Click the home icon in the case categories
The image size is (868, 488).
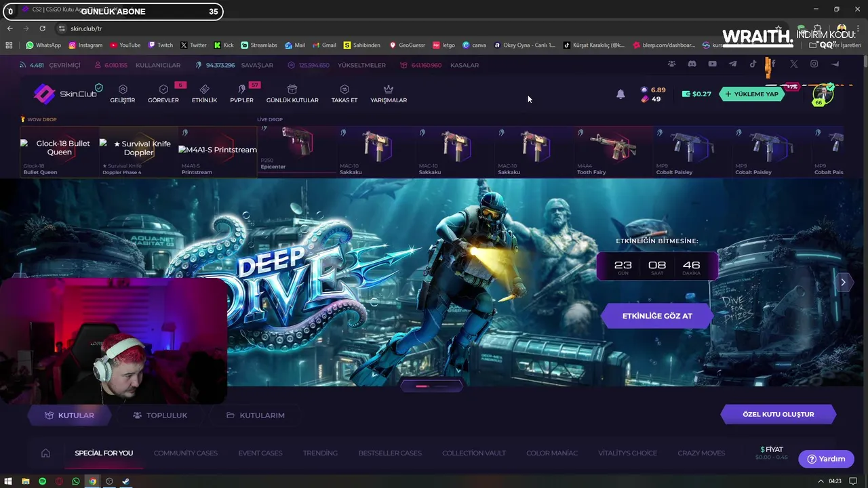pos(45,453)
